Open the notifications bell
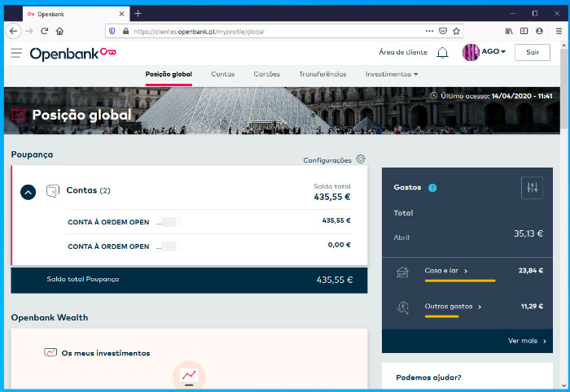This screenshot has width=570, height=392. 442,53
